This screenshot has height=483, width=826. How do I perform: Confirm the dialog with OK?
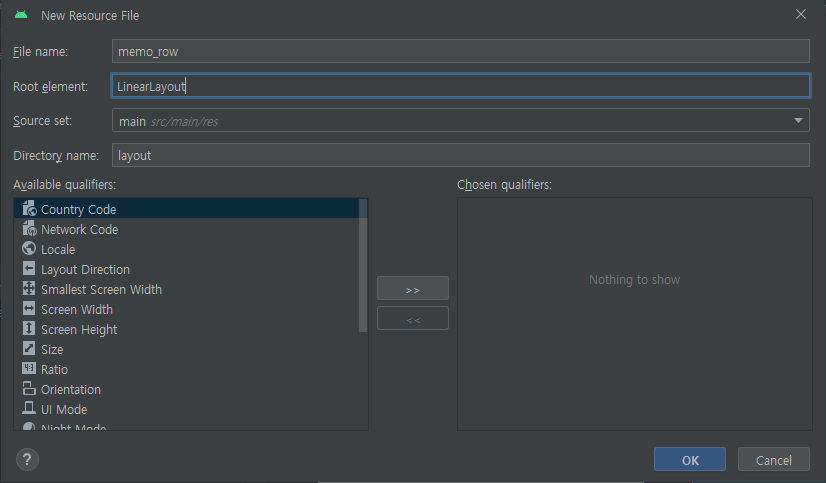(690, 459)
